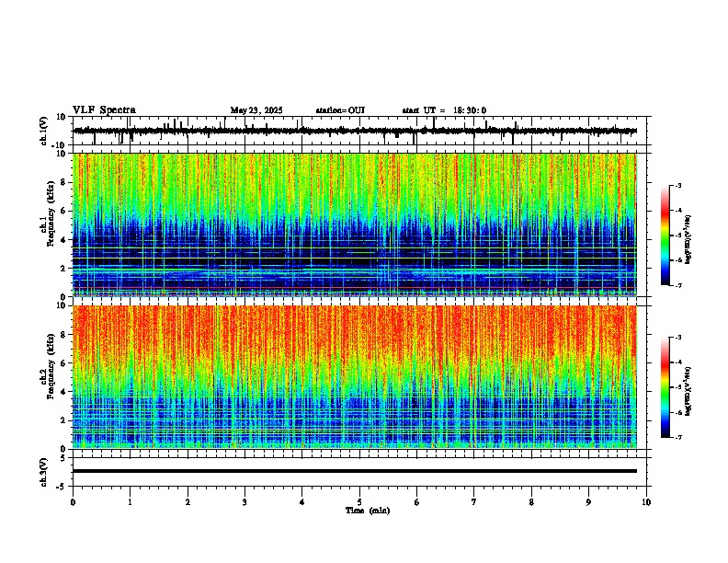The height and width of the screenshot is (563, 728).
Task: Click time axis tick label "4"
Action: coord(302,502)
